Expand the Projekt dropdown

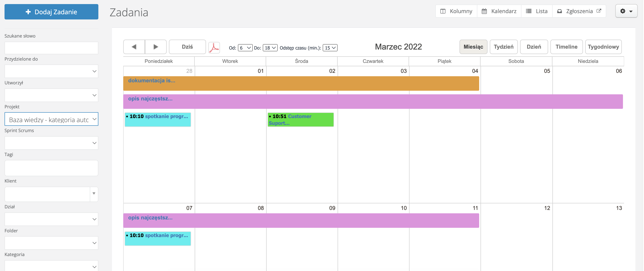tap(51, 119)
